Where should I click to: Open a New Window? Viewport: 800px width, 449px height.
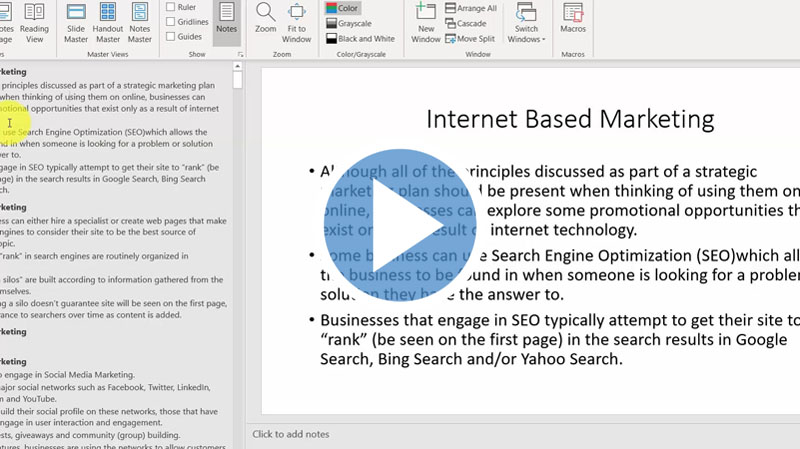click(426, 23)
